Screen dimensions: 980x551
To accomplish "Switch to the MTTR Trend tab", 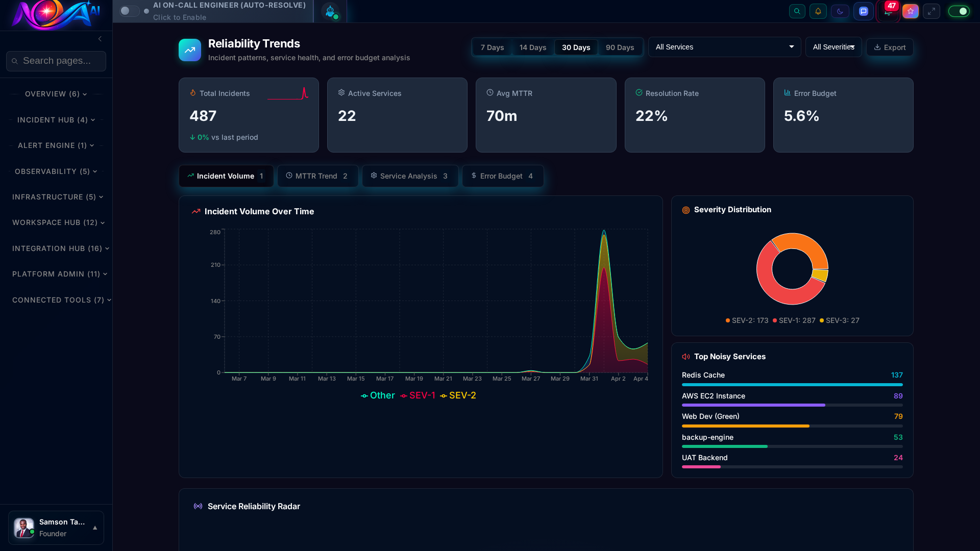I will click(x=317, y=176).
